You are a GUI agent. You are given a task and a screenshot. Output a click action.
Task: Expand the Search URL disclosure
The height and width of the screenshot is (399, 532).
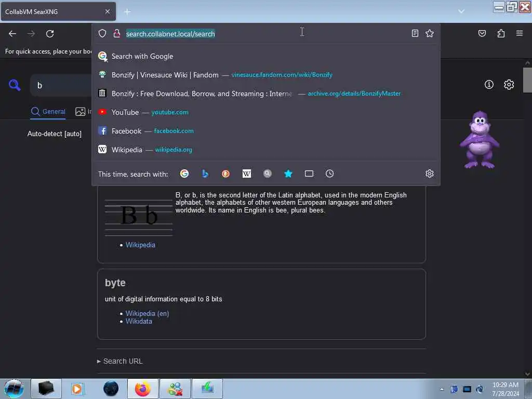[120, 361]
